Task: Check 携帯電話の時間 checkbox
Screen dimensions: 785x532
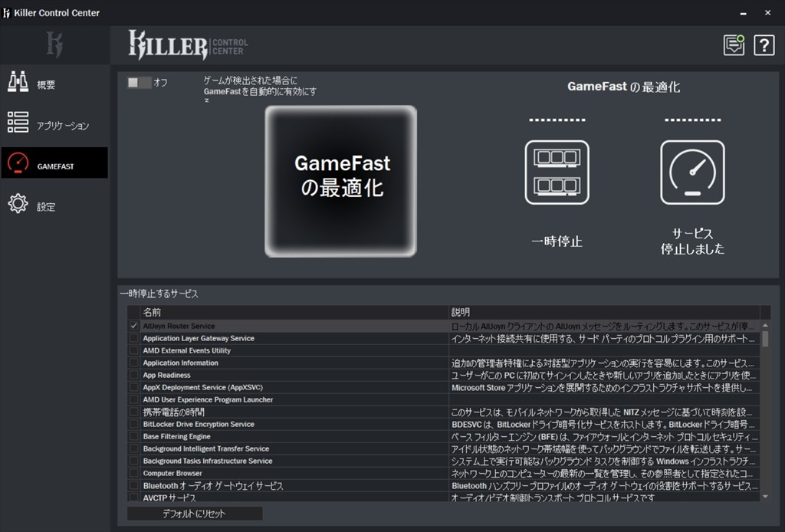Action: pos(133,412)
